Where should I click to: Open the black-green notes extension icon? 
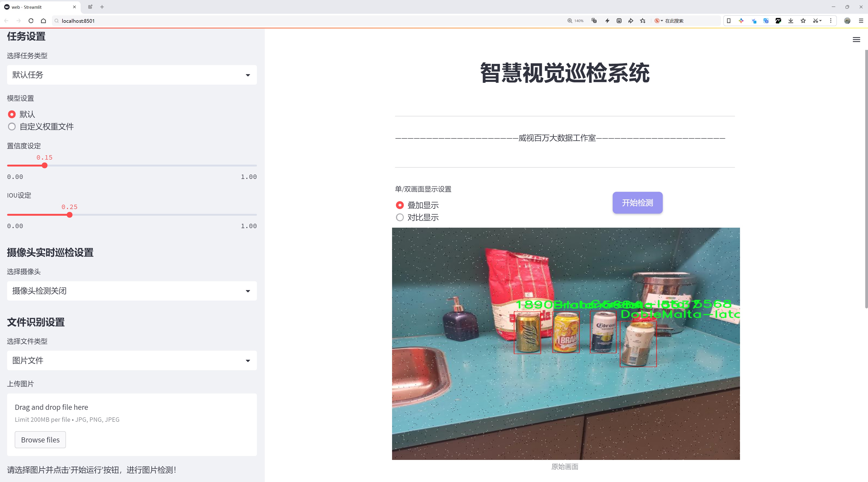(778, 21)
